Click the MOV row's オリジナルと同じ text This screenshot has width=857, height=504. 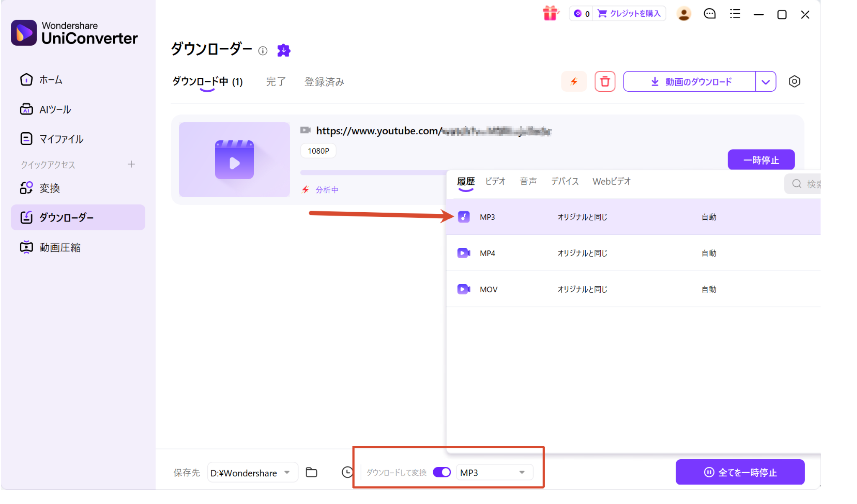[582, 289]
